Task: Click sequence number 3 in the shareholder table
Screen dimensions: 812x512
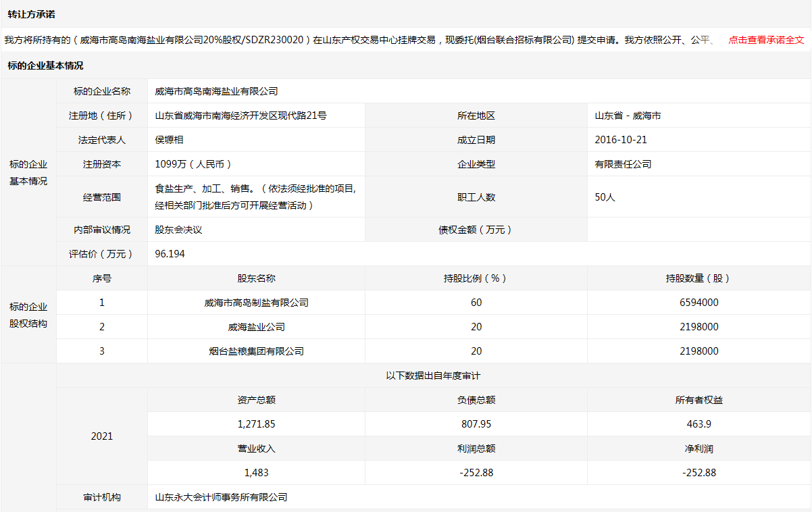Action: pos(102,351)
